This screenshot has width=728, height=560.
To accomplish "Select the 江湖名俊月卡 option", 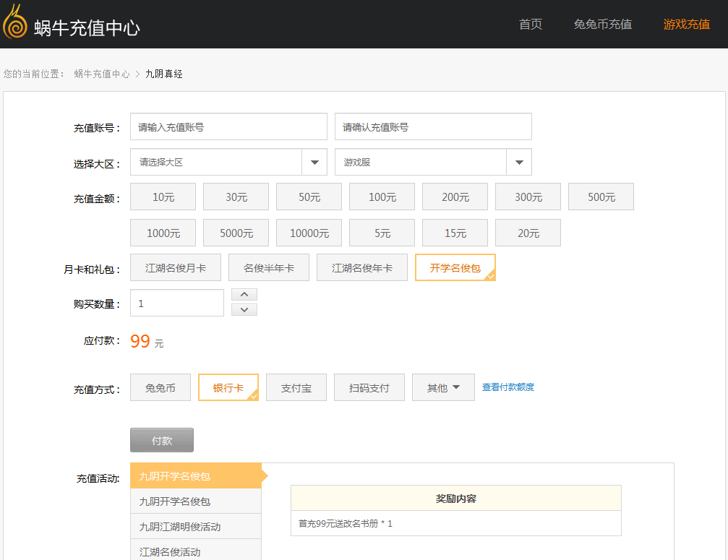I will pos(176,268).
